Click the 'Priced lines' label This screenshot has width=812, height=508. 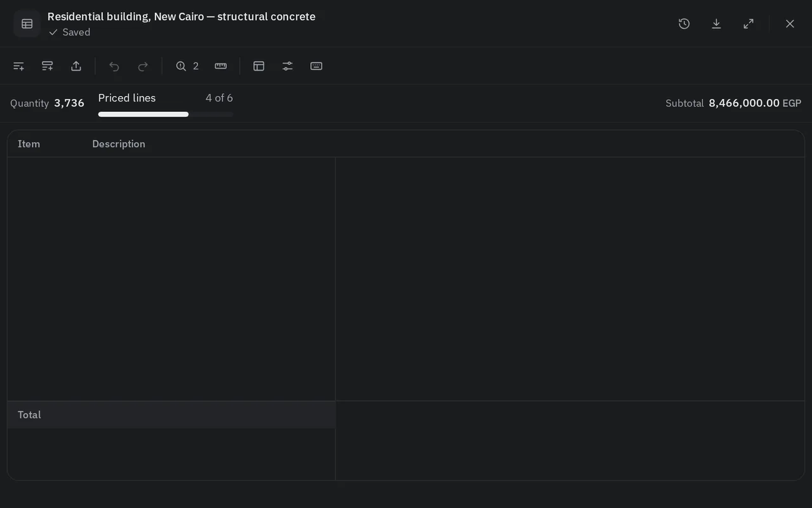click(x=127, y=98)
